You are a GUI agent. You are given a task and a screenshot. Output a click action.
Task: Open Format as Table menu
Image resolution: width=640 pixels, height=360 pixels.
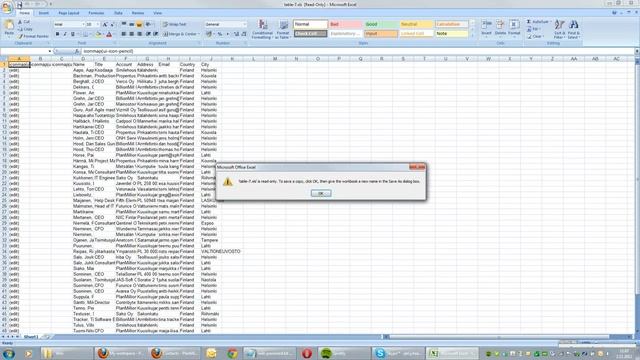(283, 29)
